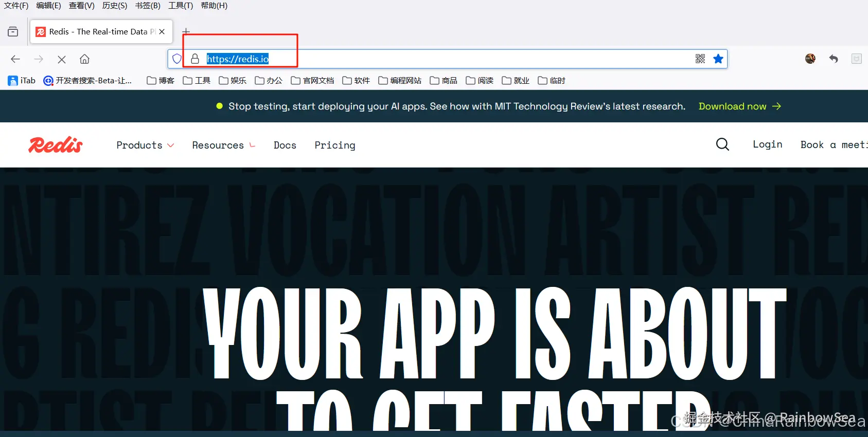868x437 pixels.
Task: Open the Redis site search icon
Action: tap(722, 144)
